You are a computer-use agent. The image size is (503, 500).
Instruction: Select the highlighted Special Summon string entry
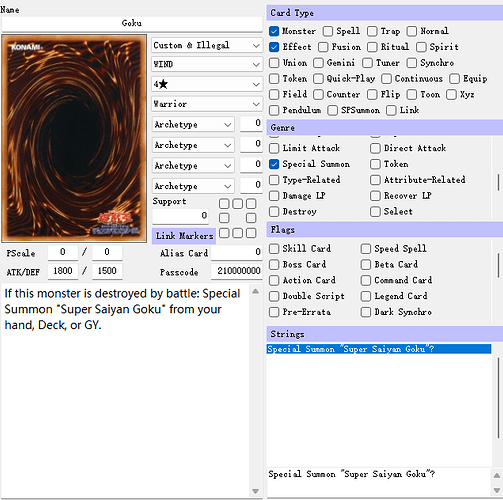click(x=379, y=349)
